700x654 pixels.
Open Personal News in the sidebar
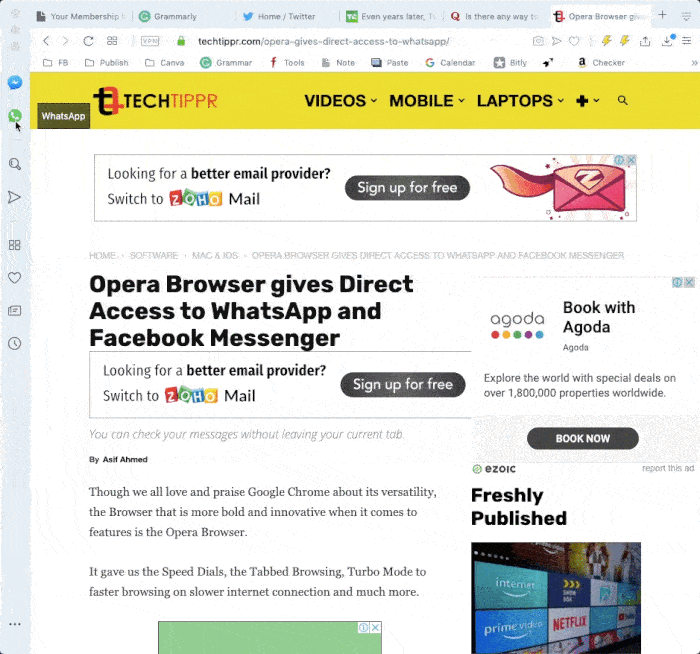(x=14, y=311)
